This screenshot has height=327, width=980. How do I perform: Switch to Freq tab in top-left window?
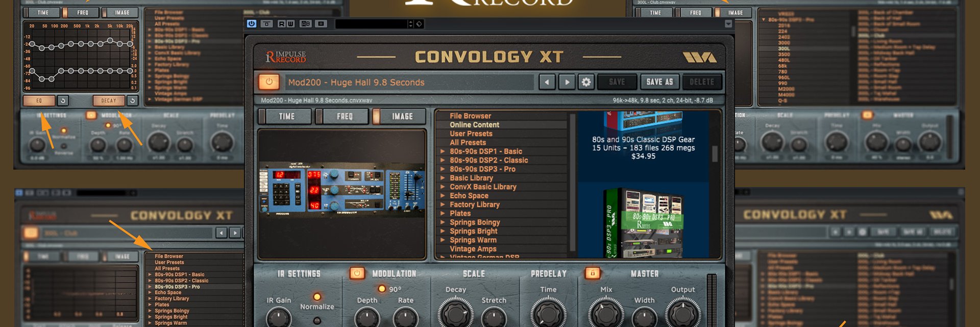click(81, 12)
